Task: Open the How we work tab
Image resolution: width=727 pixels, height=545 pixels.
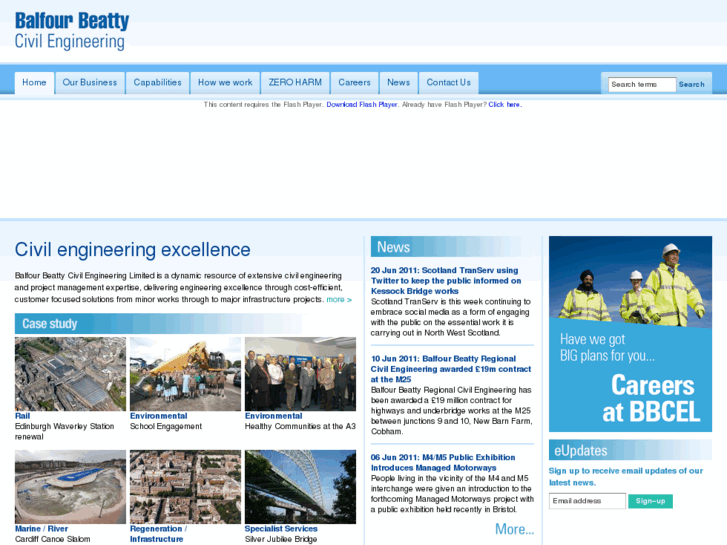Action: 225,83
